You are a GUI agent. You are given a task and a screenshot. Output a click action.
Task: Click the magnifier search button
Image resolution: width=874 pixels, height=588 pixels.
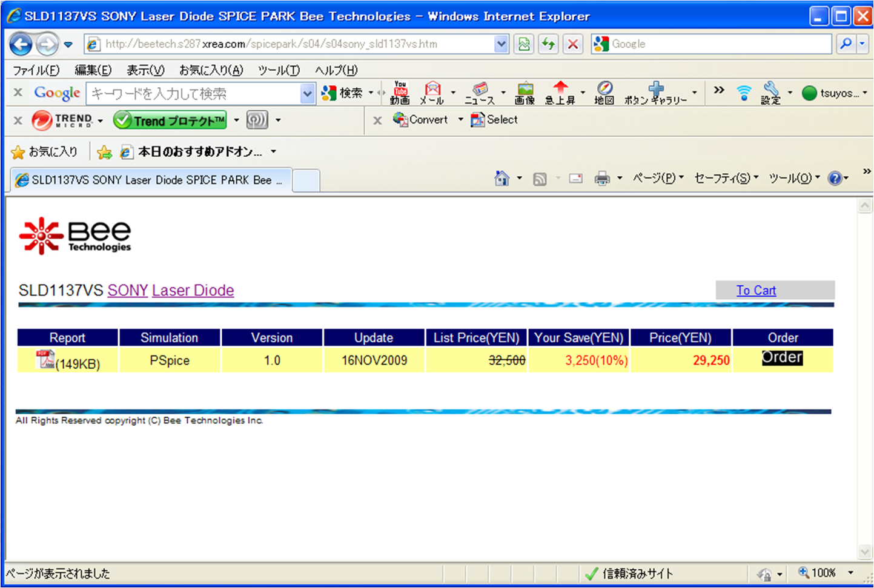pos(846,44)
